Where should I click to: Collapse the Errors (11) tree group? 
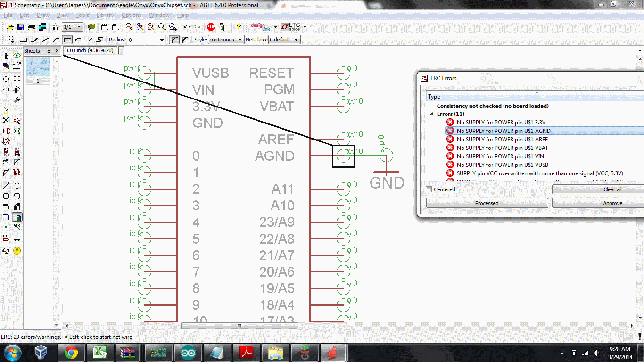[x=431, y=114]
